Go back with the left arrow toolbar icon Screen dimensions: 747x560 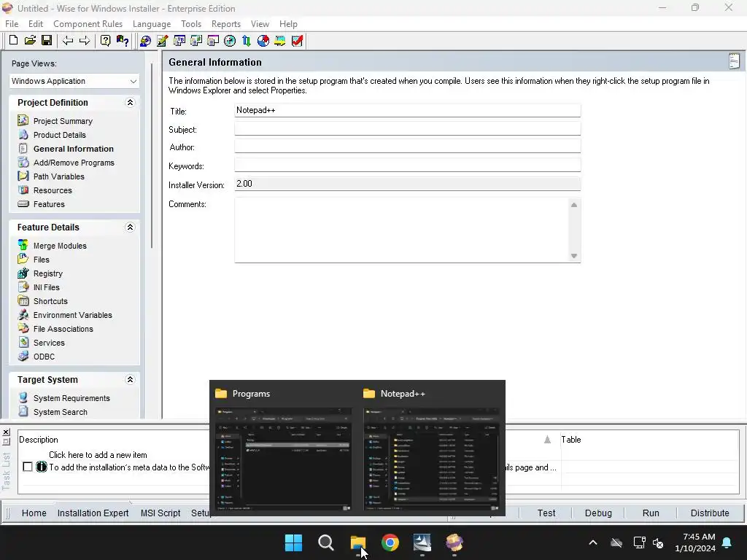(x=68, y=41)
